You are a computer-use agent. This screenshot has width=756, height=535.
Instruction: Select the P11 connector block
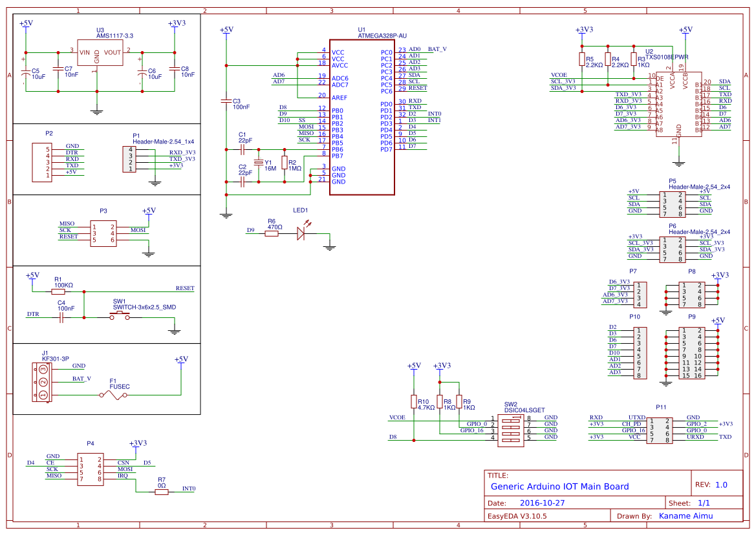tap(659, 430)
